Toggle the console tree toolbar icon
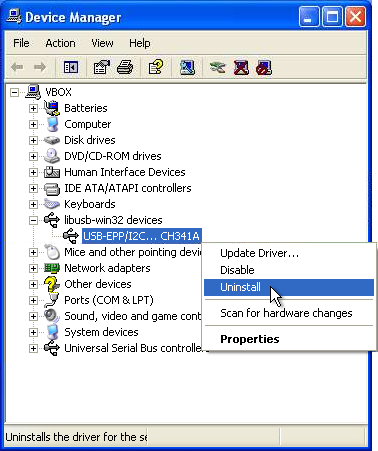 coord(71,67)
